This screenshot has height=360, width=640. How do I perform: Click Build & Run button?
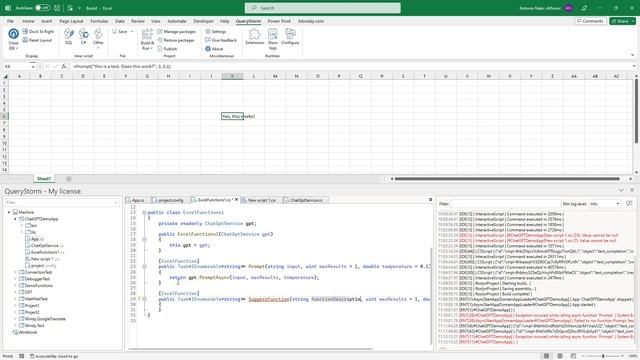point(147,40)
